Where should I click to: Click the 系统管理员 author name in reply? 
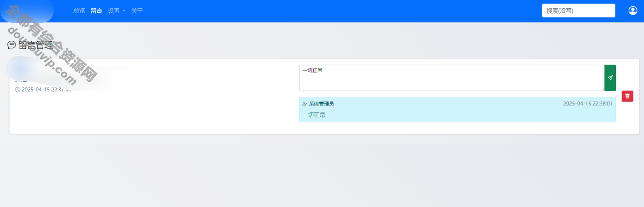click(321, 104)
